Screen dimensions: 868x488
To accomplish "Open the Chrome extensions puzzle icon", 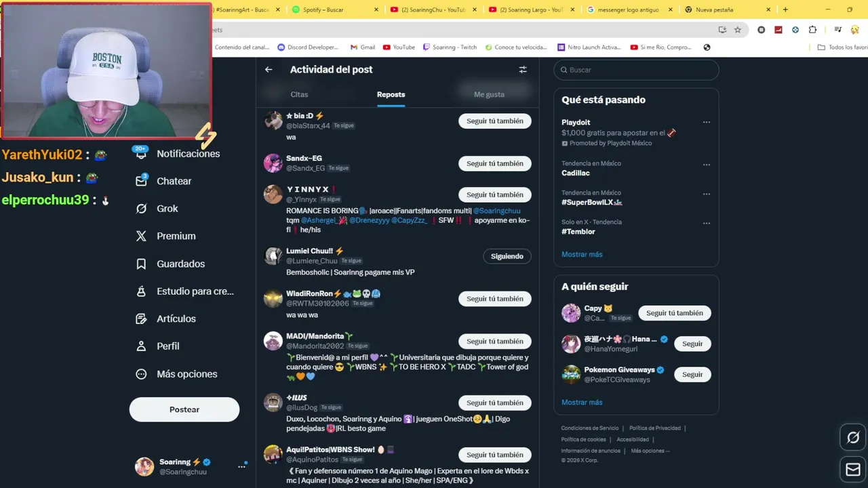I will coord(812,30).
